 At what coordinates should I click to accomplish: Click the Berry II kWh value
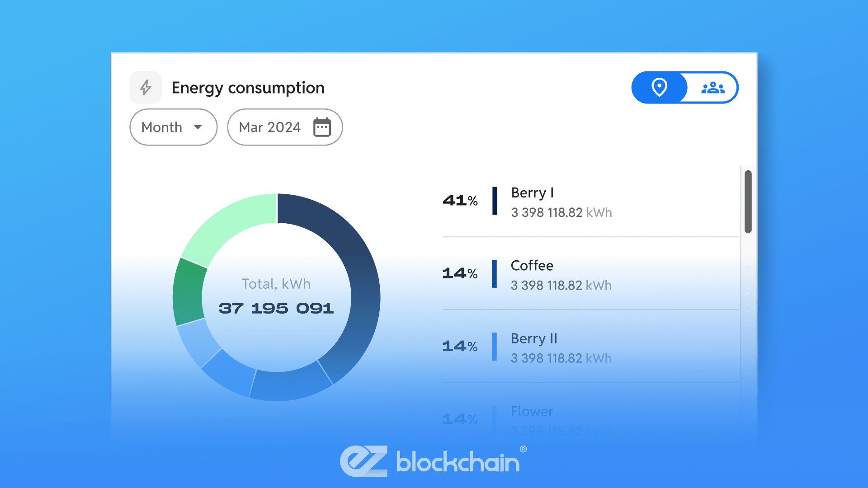point(561,358)
